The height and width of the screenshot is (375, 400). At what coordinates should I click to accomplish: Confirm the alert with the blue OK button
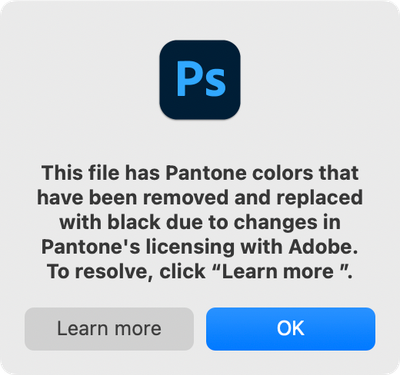coord(291,329)
